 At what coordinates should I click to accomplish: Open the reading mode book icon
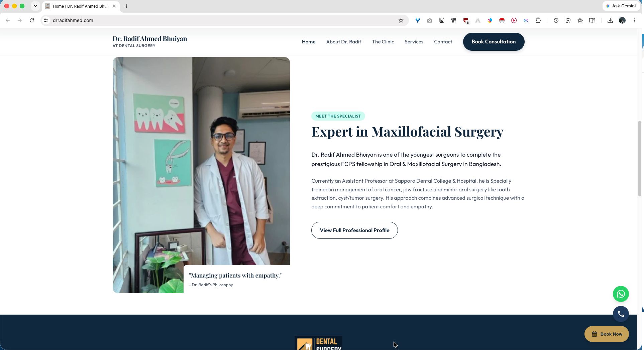pos(592,20)
